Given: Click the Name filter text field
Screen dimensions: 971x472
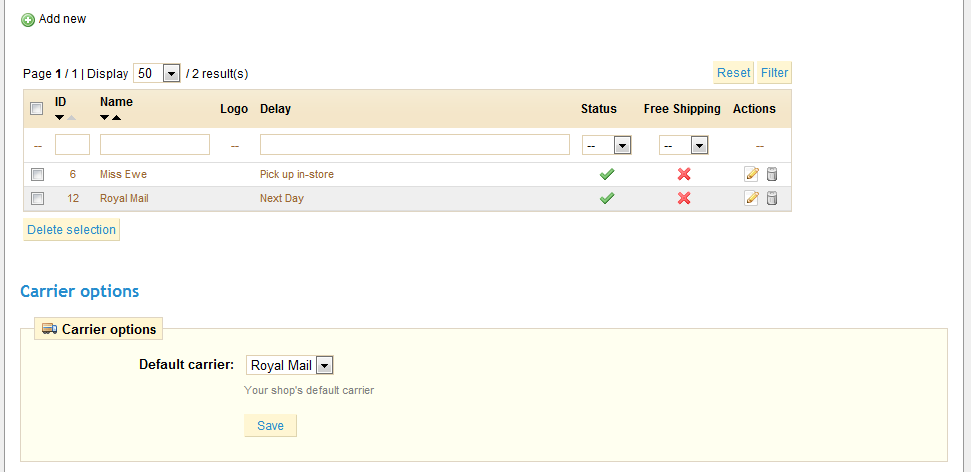Looking at the screenshot, I should [155, 145].
